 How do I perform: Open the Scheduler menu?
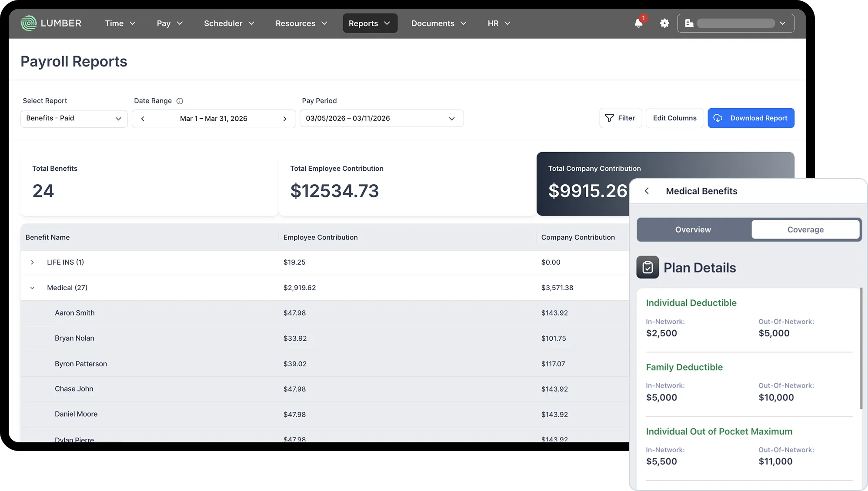click(x=229, y=23)
